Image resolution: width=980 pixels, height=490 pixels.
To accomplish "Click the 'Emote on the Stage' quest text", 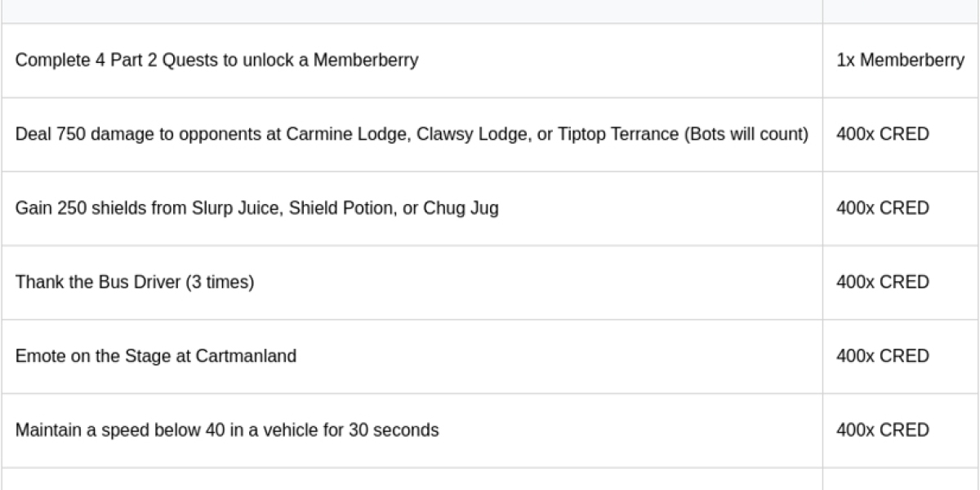I will click(155, 356).
